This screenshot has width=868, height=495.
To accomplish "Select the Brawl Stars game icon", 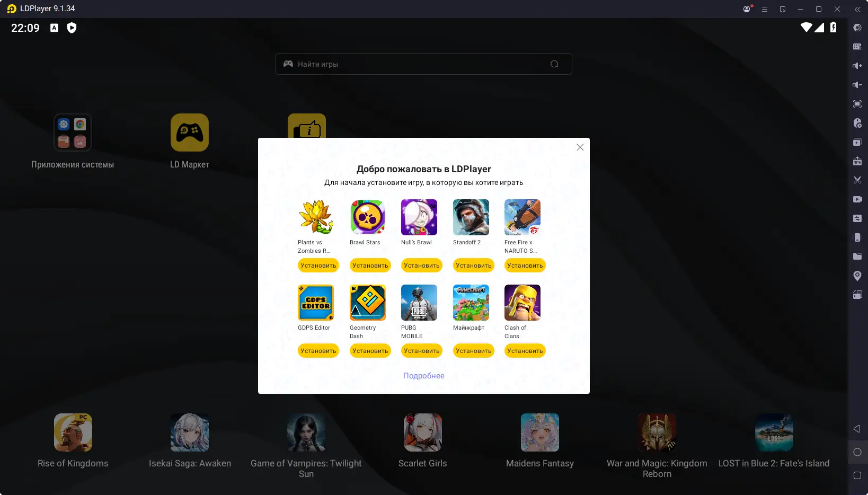I will (368, 217).
